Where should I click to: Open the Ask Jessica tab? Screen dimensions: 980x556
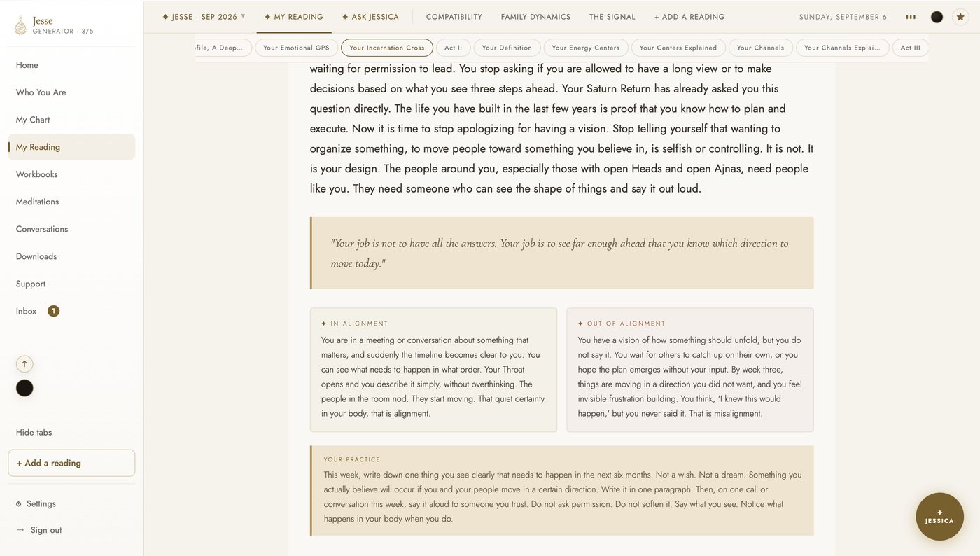pyautogui.click(x=370, y=17)
